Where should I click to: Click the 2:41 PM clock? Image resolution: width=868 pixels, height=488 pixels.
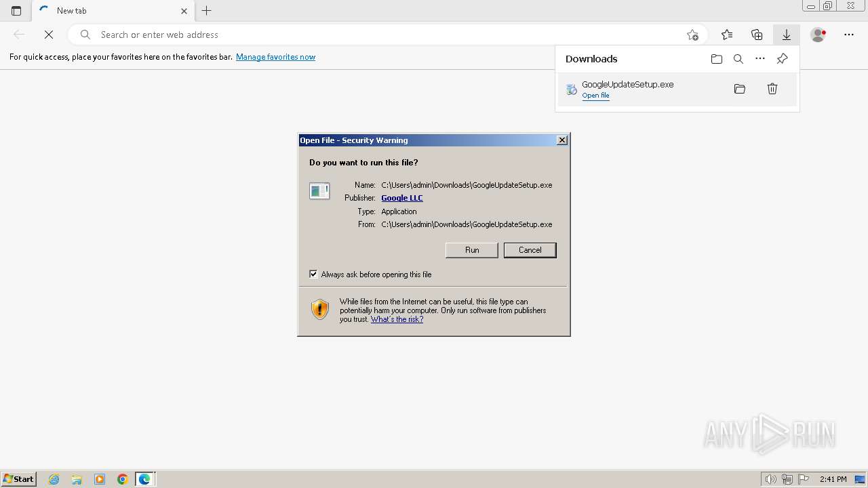point(833,479)
